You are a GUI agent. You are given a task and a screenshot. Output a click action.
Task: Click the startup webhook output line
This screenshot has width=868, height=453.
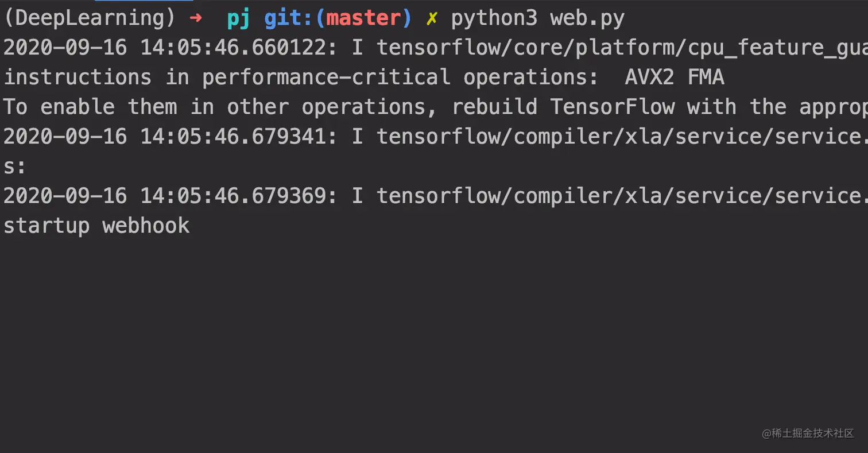point(96,226)
